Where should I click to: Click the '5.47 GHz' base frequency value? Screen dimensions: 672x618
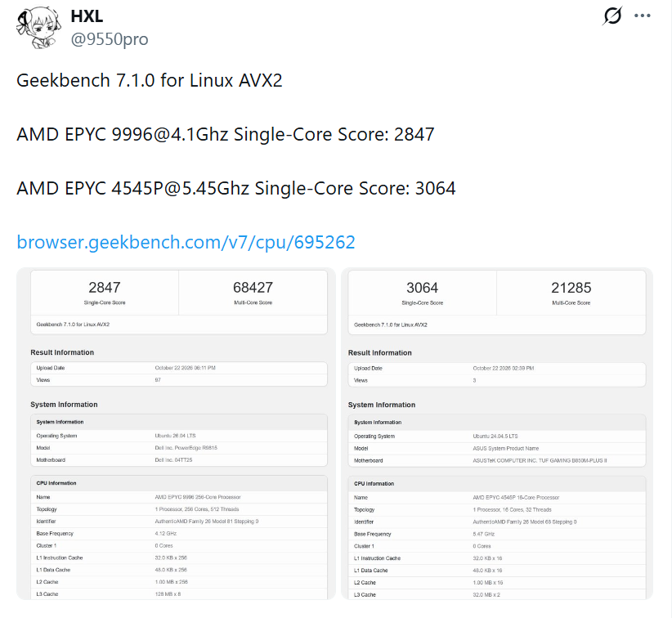tap(483, 534)
